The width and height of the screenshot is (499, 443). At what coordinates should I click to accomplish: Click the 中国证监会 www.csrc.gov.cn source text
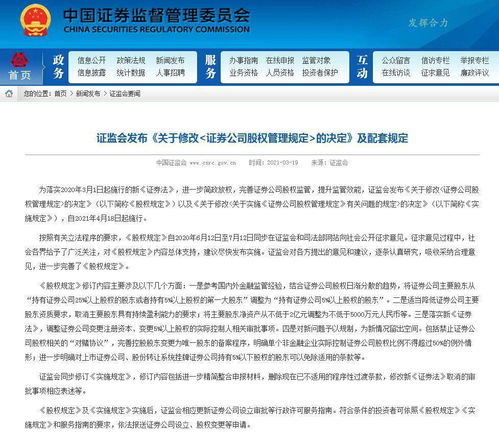[196, 163]
